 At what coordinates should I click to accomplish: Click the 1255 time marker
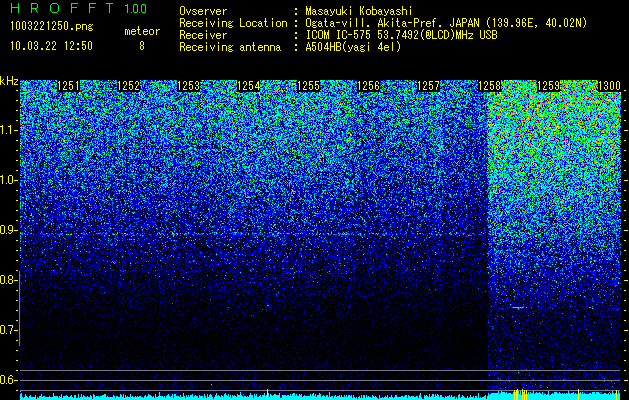(x=309, y=86)
